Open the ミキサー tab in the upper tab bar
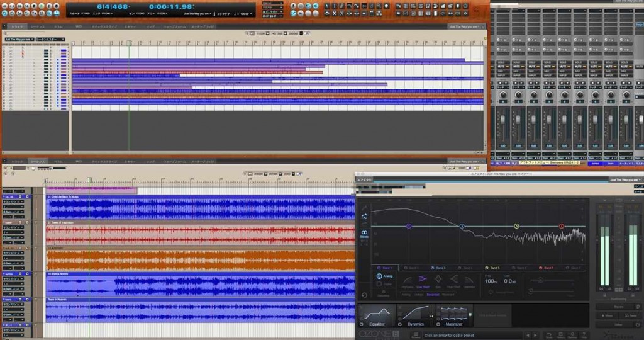This screenshot has width=644, height=340. pos(130,26)
